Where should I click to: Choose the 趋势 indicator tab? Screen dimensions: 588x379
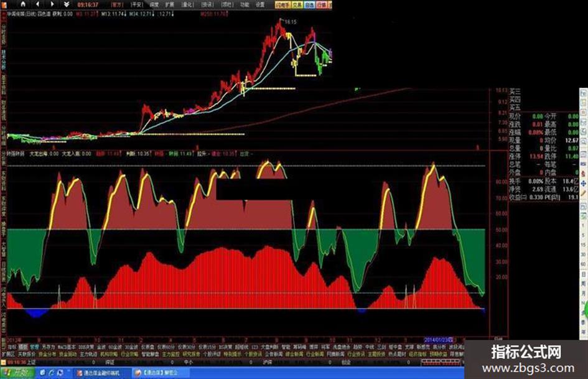[x=357, y=347]
